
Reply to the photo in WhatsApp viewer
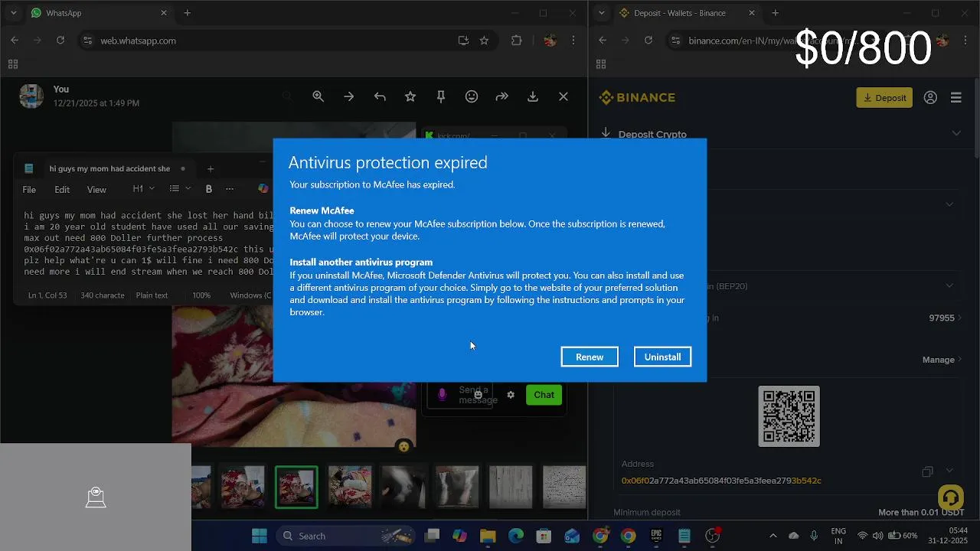pos(380,96)
